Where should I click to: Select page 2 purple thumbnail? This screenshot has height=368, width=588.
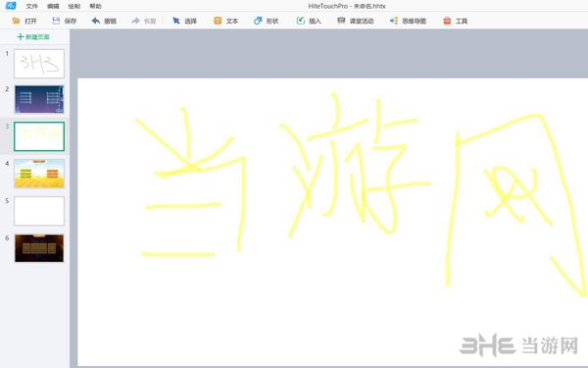pos(39,99)
